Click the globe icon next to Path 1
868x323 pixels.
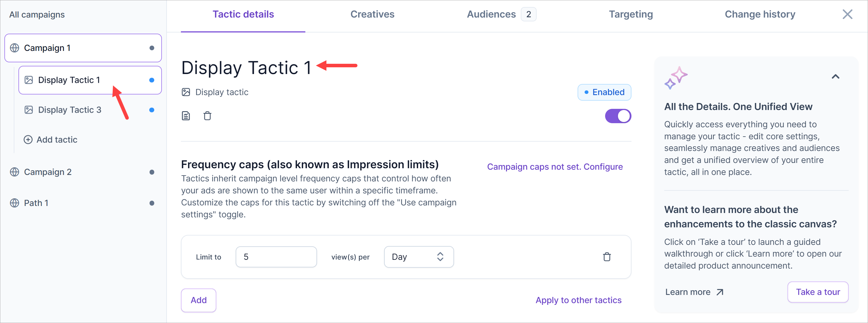(x=14, y=203)
